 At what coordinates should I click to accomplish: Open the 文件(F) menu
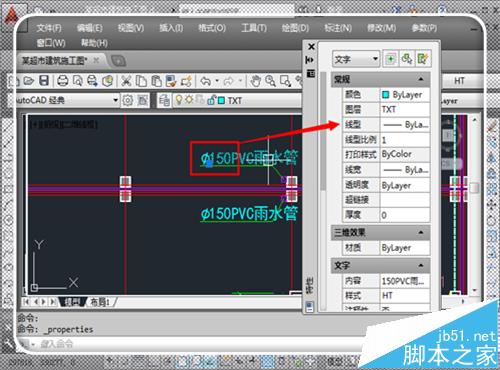point(49,28)
